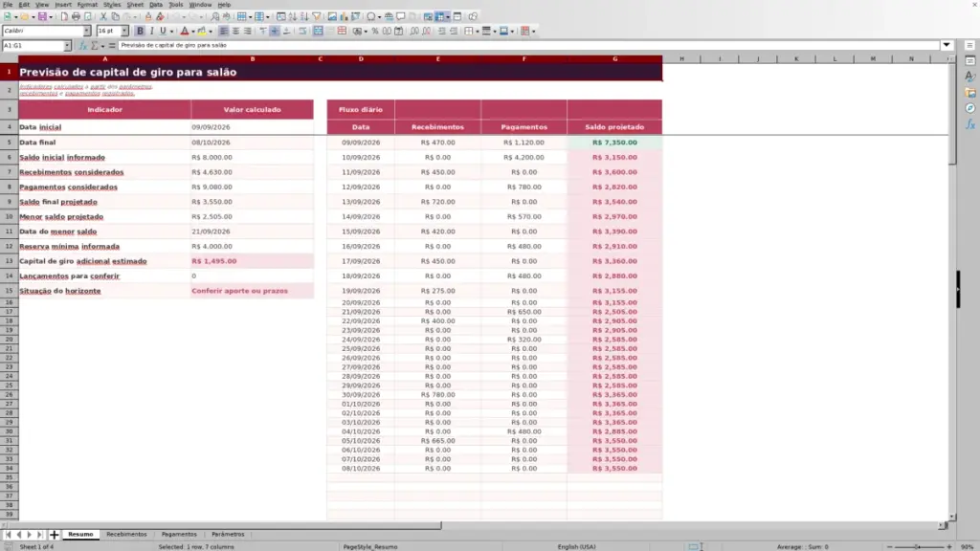Toggle Bold formatting
Screen dimensions: 980x551
point(140,31)
